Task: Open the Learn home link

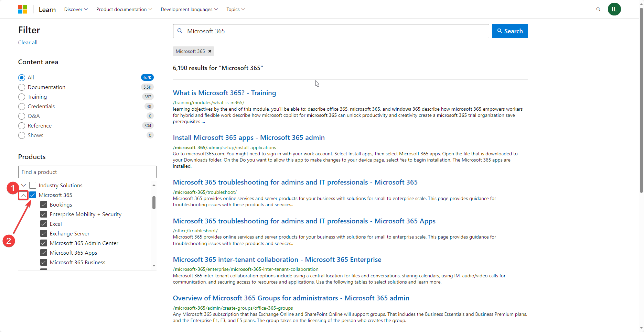Action: [47, 10]
